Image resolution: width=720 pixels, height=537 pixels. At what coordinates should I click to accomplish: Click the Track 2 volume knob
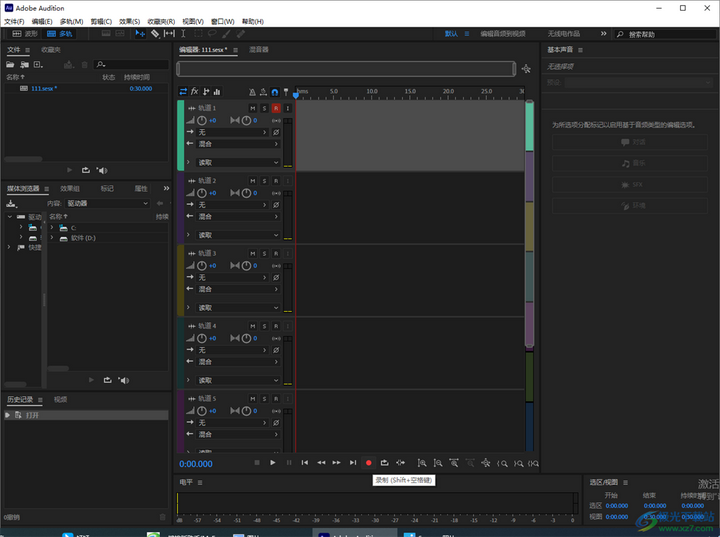(x=202, y=193)
